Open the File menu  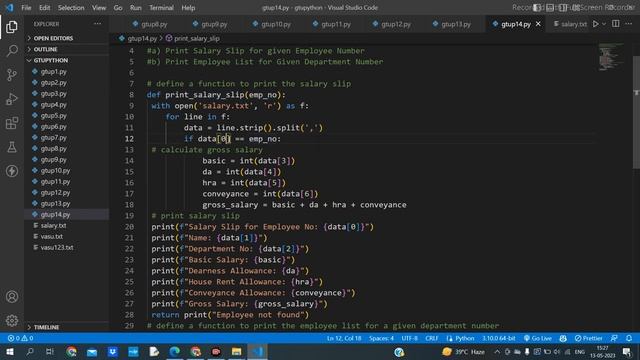tap(26, 8)
